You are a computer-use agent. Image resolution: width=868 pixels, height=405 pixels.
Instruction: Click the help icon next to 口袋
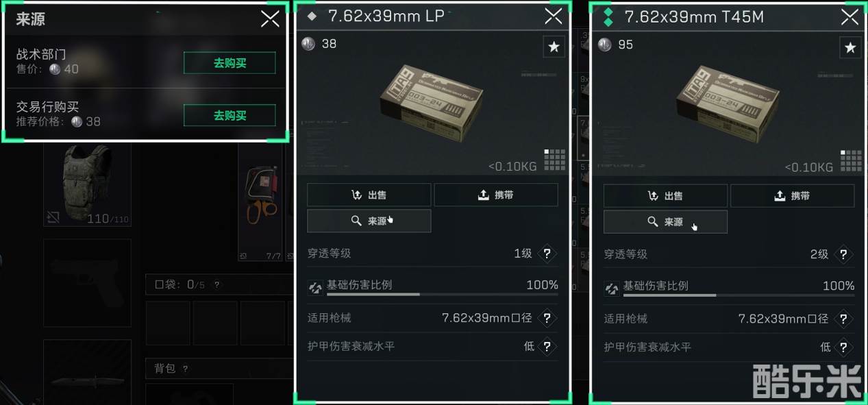(217, 285)
